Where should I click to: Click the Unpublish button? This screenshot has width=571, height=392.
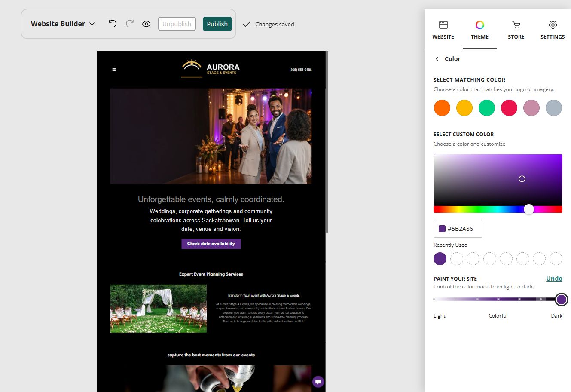[x=177, y=24]
